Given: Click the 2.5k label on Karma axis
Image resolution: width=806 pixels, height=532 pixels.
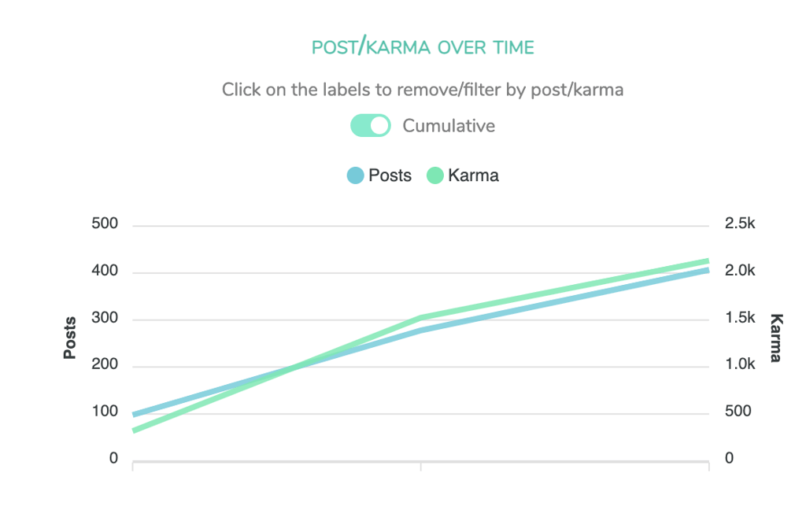Looking at the screenshot, I should point(740,224).
